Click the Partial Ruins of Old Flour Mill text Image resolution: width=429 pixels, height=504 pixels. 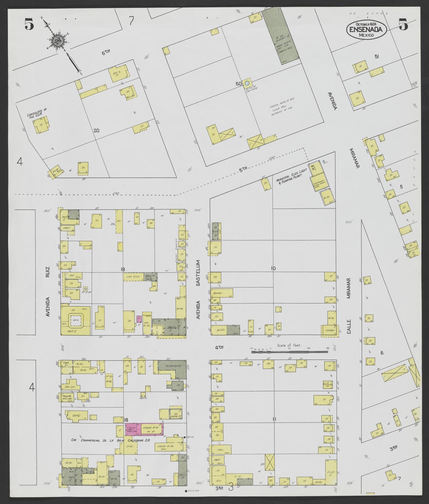(282, 107)
